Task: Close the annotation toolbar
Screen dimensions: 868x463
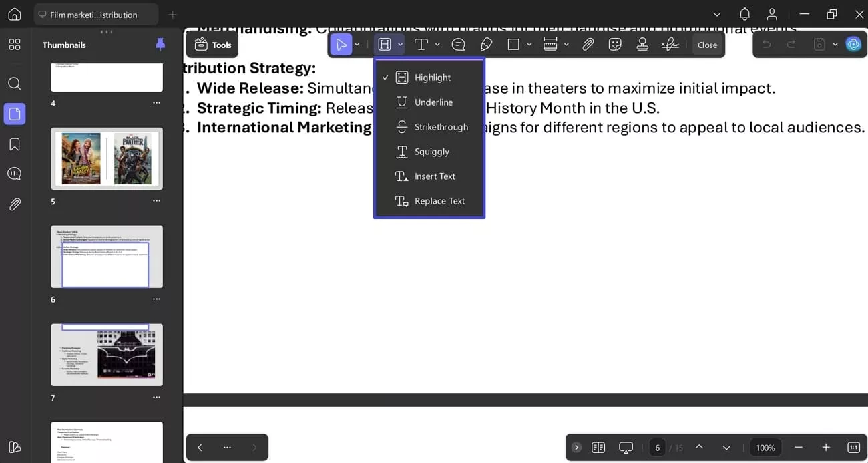Action: pyautogui.click(x=707, y=45)
